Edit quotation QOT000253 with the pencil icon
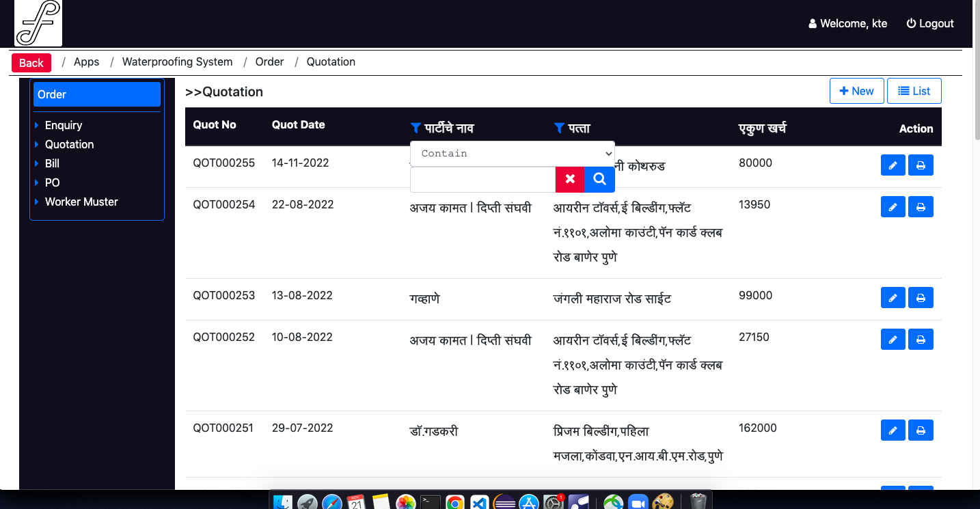 [893, 298]
